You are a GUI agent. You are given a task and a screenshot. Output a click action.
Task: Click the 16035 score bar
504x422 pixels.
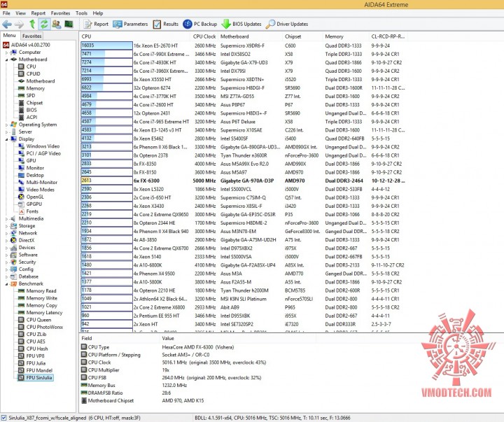[x=106, y=45]
